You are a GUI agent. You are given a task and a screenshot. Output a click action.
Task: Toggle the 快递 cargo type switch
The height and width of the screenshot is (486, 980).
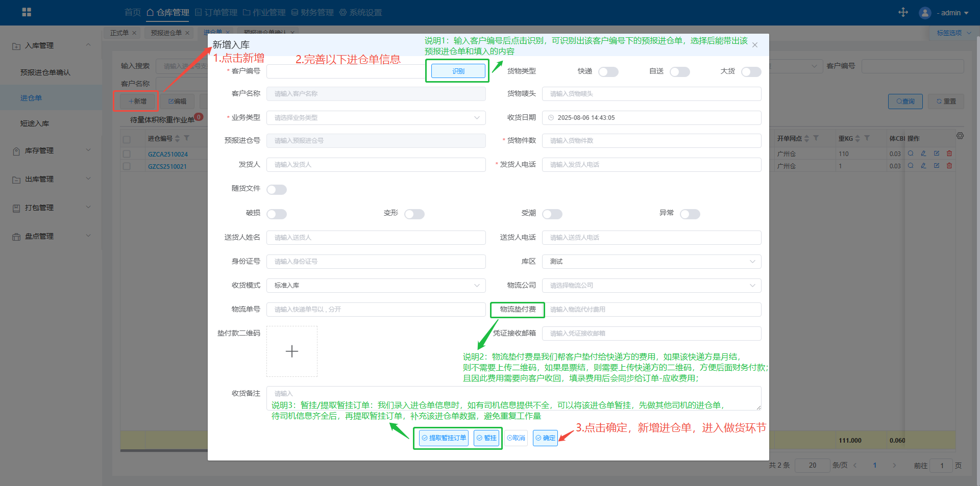click(x=608, y=72)
